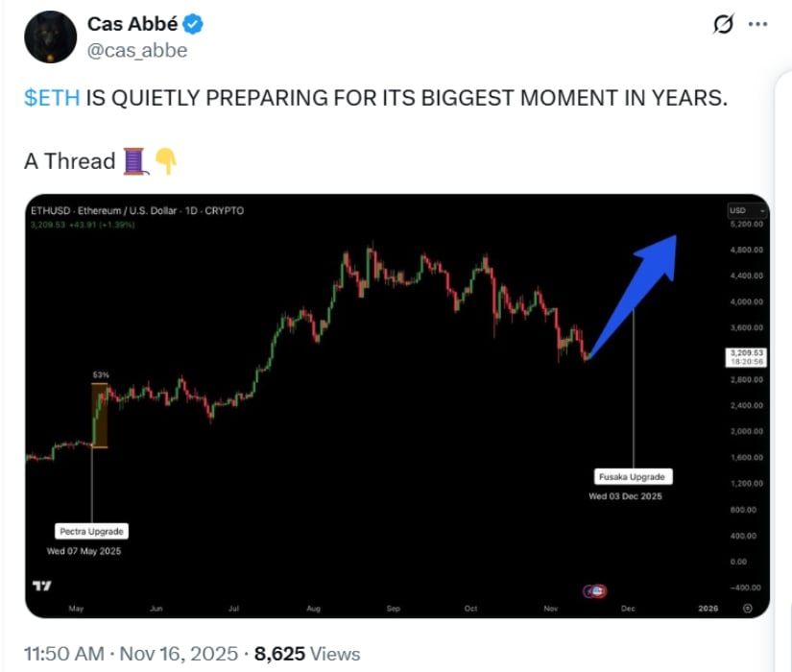Open the @cas_abbe handle link

pyautogui.click(x=138, y=50)
